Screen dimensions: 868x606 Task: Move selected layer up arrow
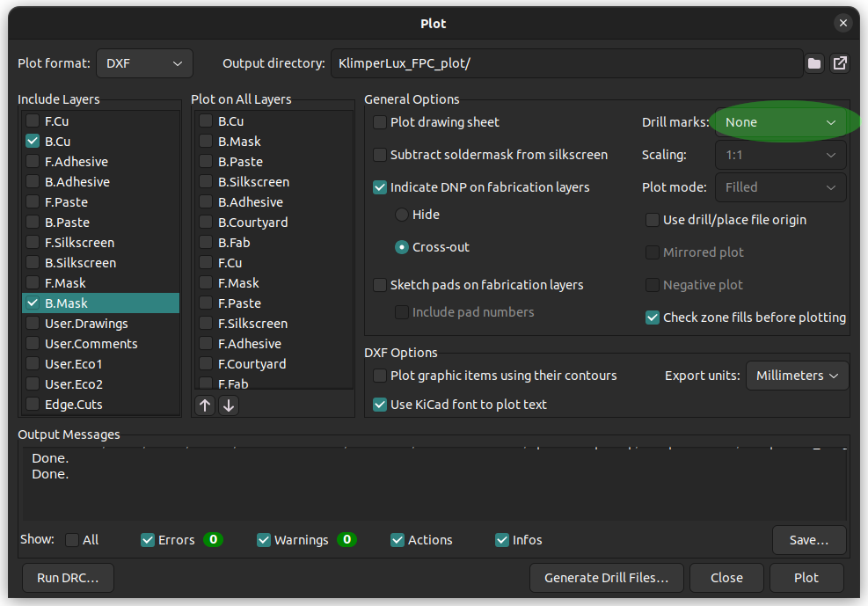[x=205, y=405]
